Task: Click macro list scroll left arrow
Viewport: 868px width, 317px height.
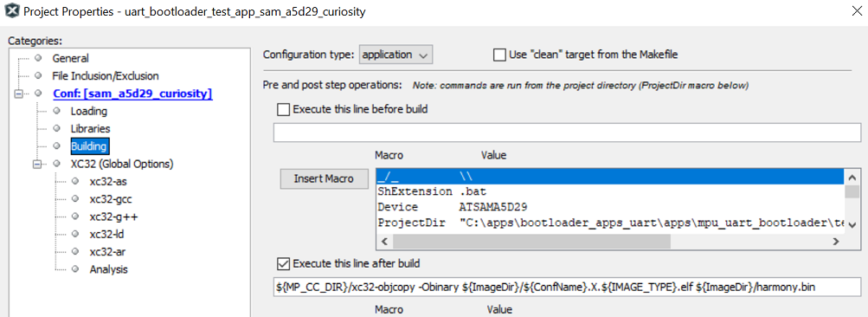Action: (384, 242)
